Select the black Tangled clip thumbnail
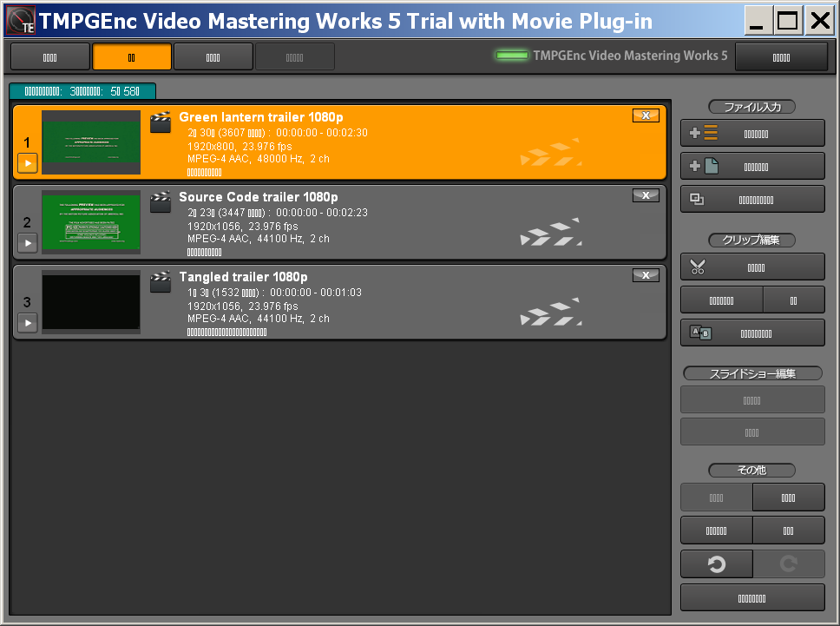This screenshot has width=840, height=626. (91, 302)
